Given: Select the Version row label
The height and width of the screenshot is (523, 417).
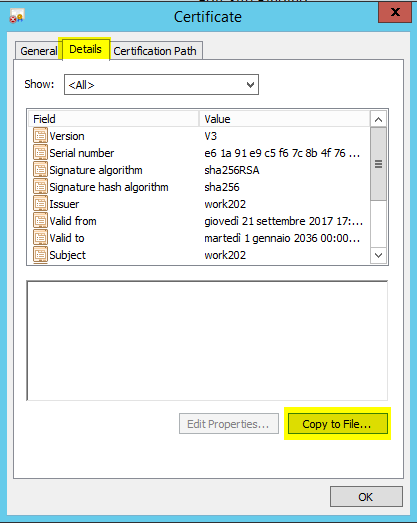Looking at the screenshot, I should click(67, 136).
